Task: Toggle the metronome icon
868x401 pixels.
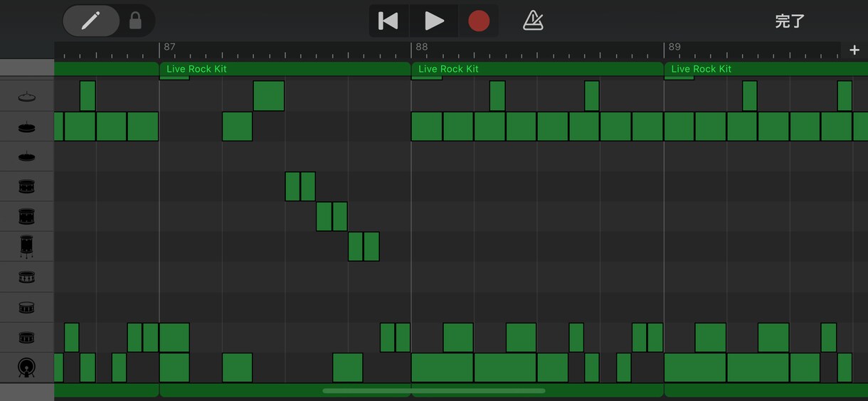Action: (533, 21)
